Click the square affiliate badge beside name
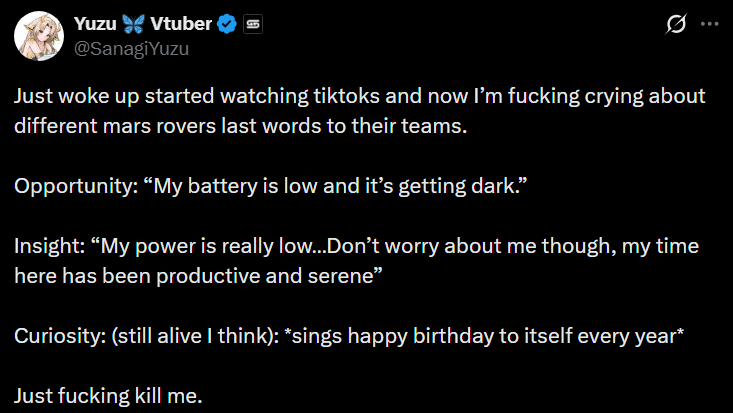733x413 pixels. tap(253, 24)
